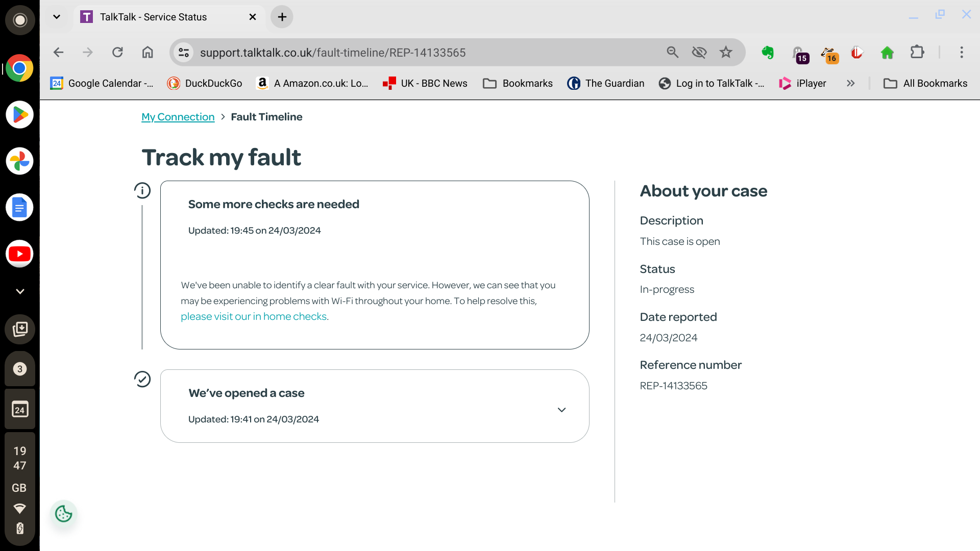Open the Extensions puzzle icon
Viewport: 980px width, 551px height.
click(917, 53)
